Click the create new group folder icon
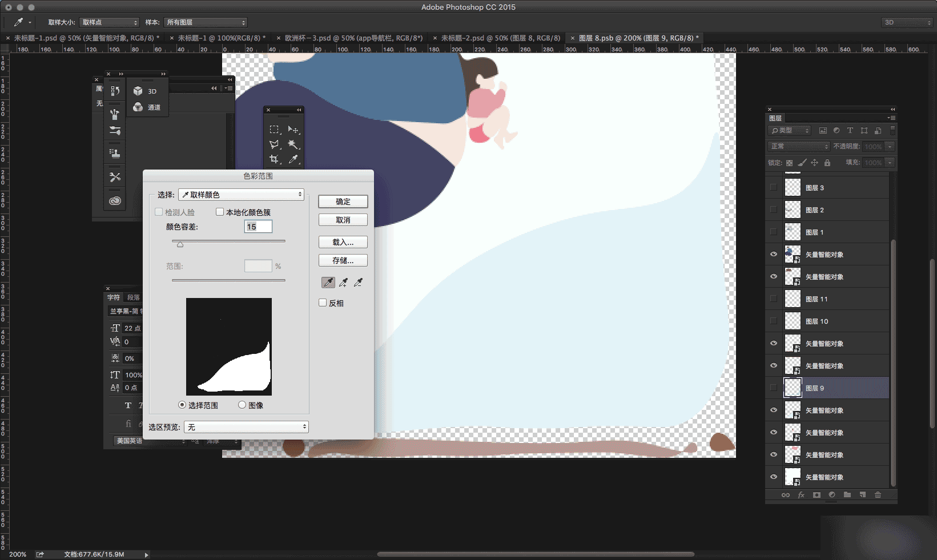Screen dimensions: 937x560 [847, 495]
